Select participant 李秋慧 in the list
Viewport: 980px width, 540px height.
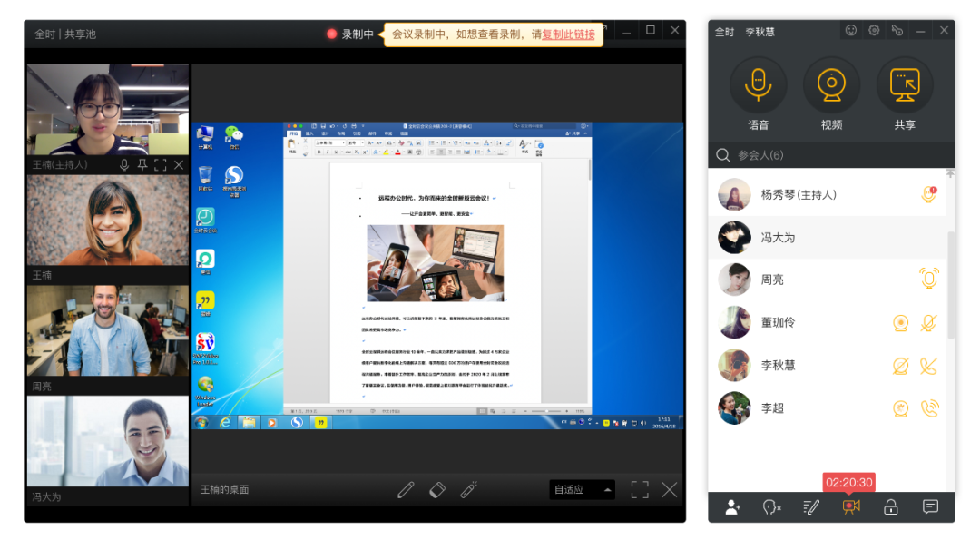click(828, 366)
